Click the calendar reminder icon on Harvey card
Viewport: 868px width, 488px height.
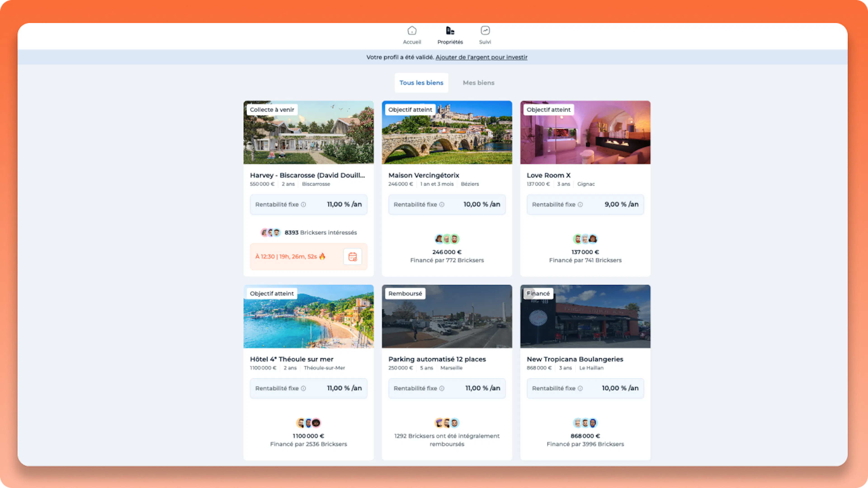click(352, 257)
